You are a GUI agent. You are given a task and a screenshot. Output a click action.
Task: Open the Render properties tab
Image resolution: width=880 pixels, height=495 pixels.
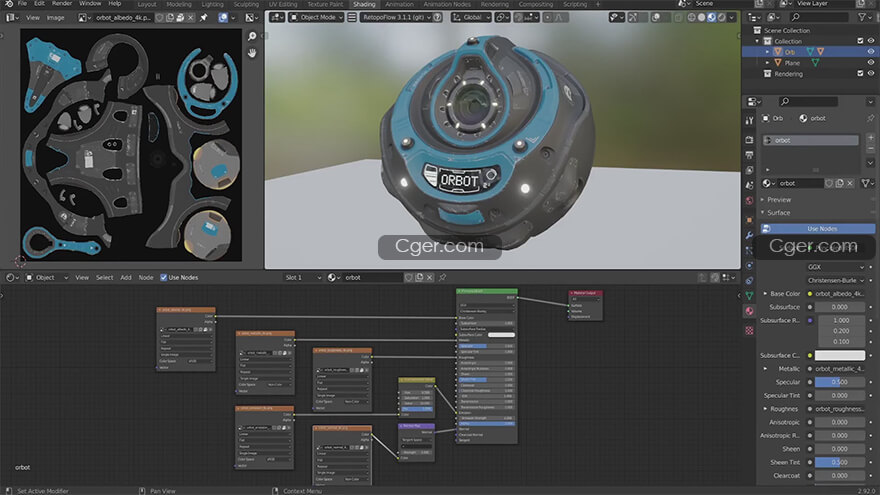tap(749, 139)
